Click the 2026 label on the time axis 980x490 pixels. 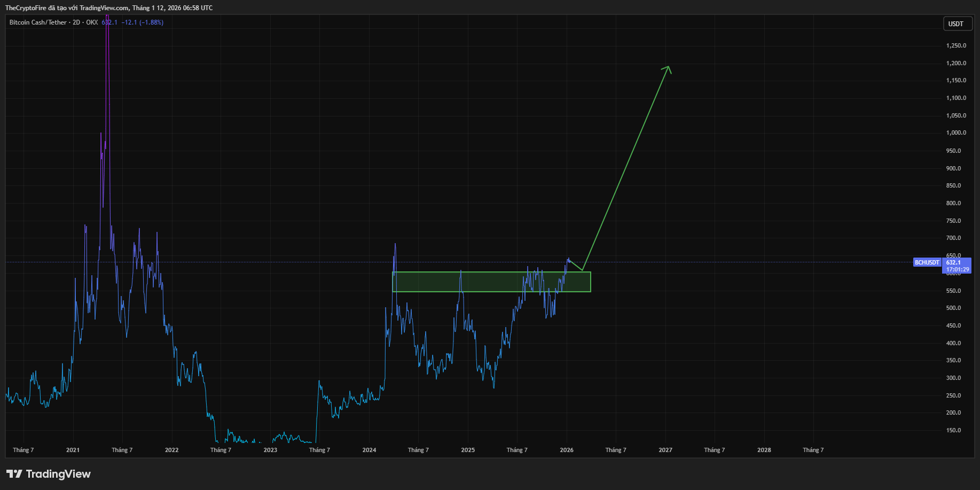pyautogui.click(x=566, y=450)
